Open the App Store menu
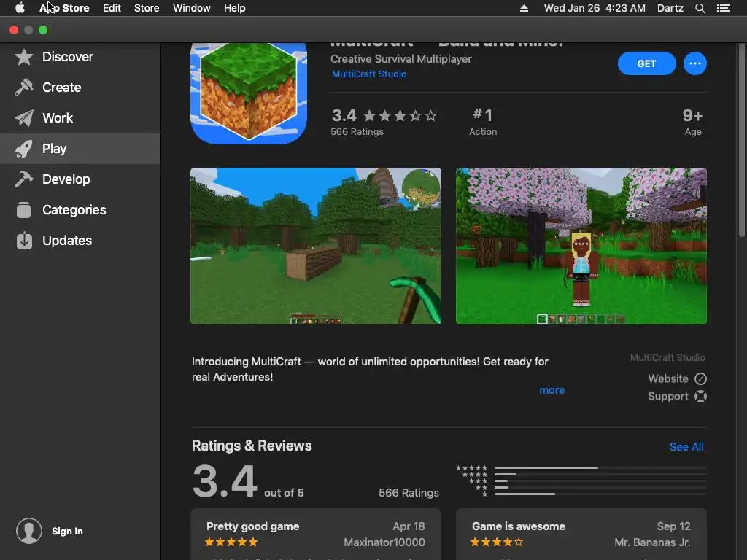 [64, 8]
